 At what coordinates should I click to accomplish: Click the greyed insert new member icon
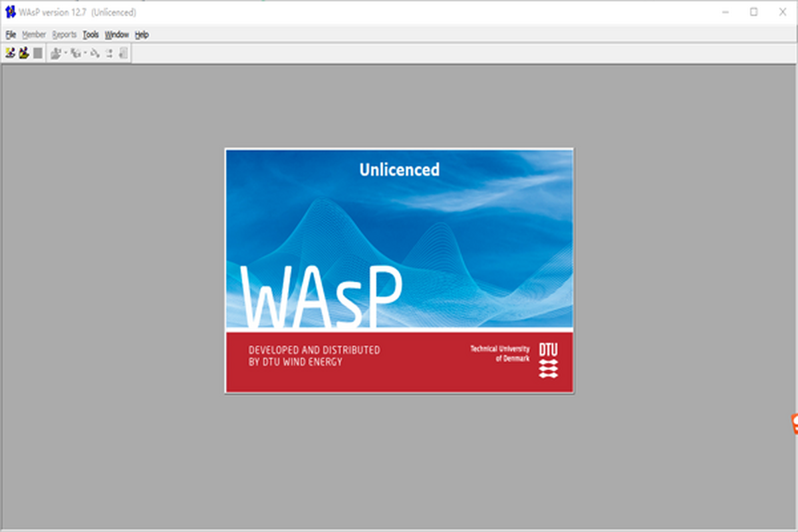[x=76, y=53]
